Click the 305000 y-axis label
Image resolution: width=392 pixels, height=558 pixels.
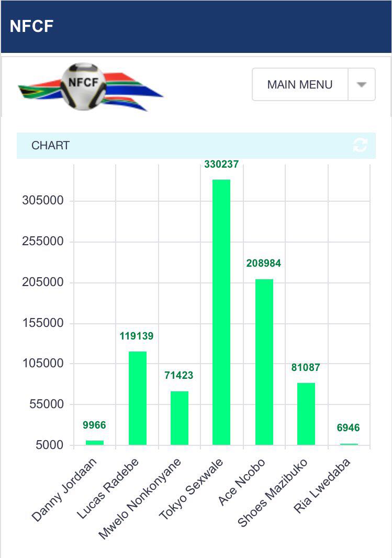pyautogui.click(x=43, y=201)
